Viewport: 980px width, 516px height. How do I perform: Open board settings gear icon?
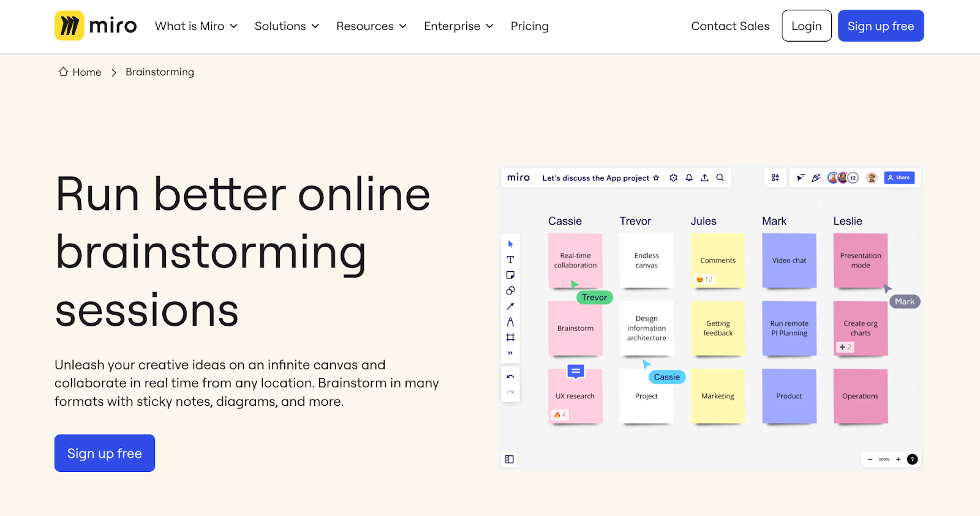[673, 178]
